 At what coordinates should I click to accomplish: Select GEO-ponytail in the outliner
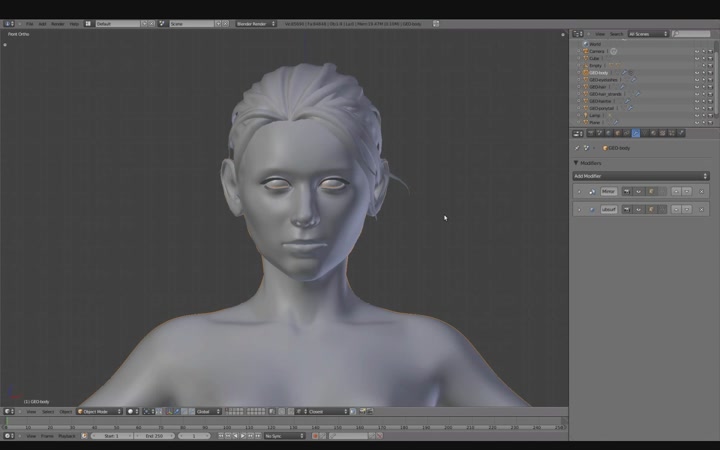(601, 108)
